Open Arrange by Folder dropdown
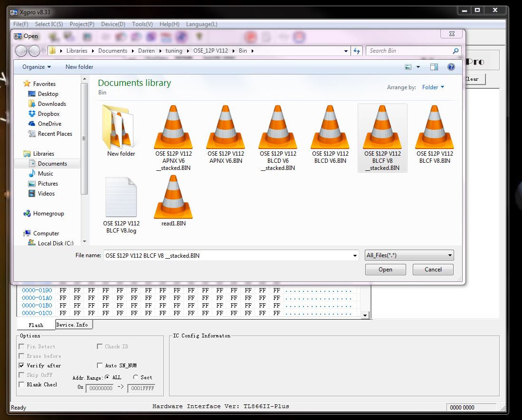 (433, 87)
